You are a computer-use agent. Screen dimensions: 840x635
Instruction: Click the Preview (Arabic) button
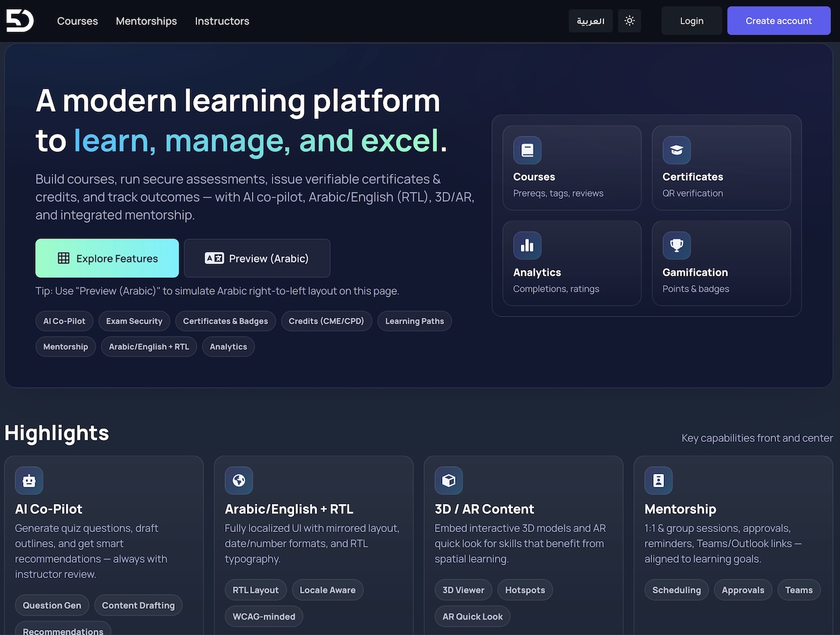point(257,258)
